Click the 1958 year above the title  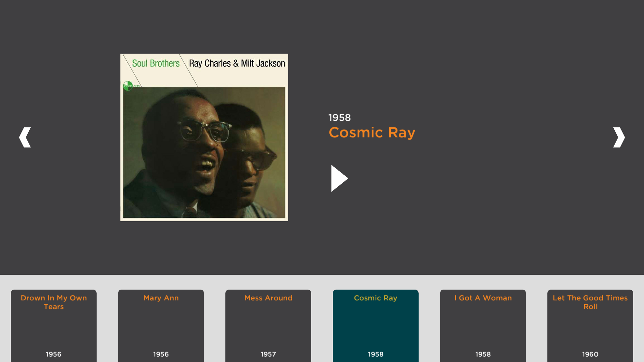tap(339, 118)
